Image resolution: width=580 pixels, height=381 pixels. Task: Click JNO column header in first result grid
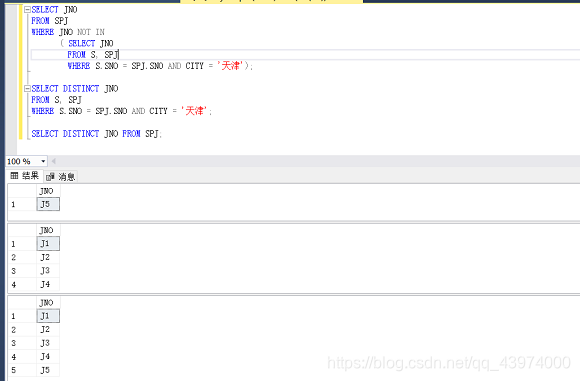pyautogui.click(x=48, y=191)
